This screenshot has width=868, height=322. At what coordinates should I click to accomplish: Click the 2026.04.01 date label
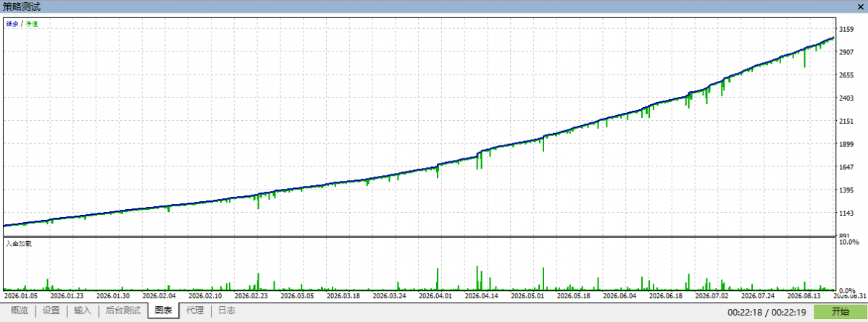pos(435,296)
